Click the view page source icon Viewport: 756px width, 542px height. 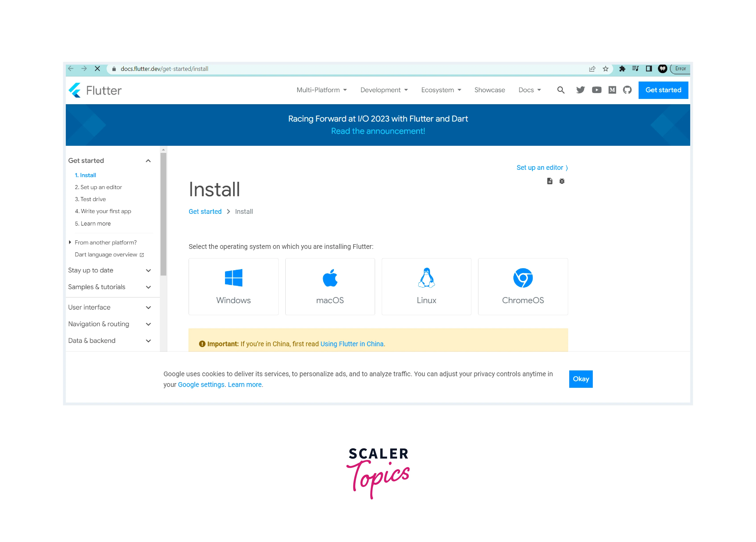pos(550,181)
